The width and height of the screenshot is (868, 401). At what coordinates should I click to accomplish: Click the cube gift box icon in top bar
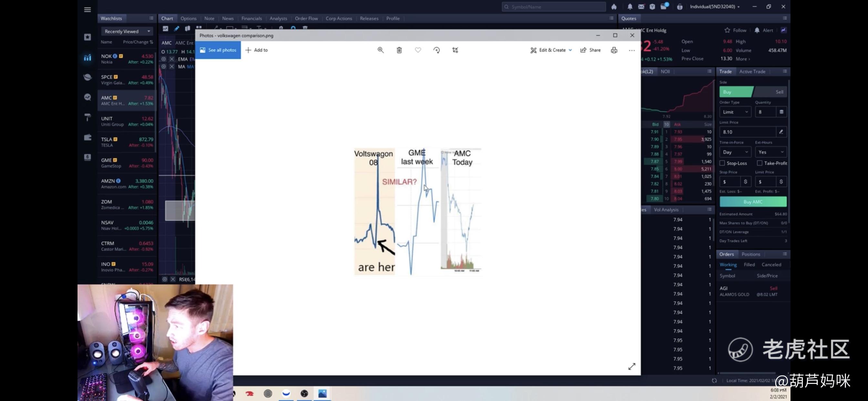(x=652, y=7)
